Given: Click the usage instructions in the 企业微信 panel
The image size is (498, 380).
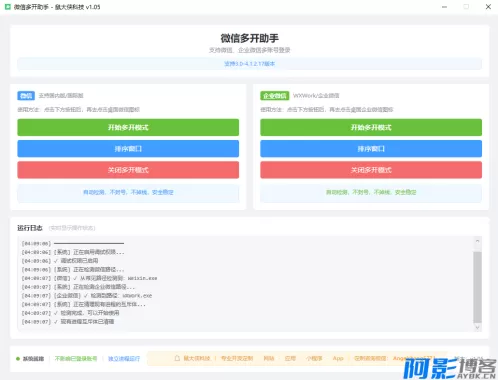Looking at the screenshot, I should coord(327,109).
